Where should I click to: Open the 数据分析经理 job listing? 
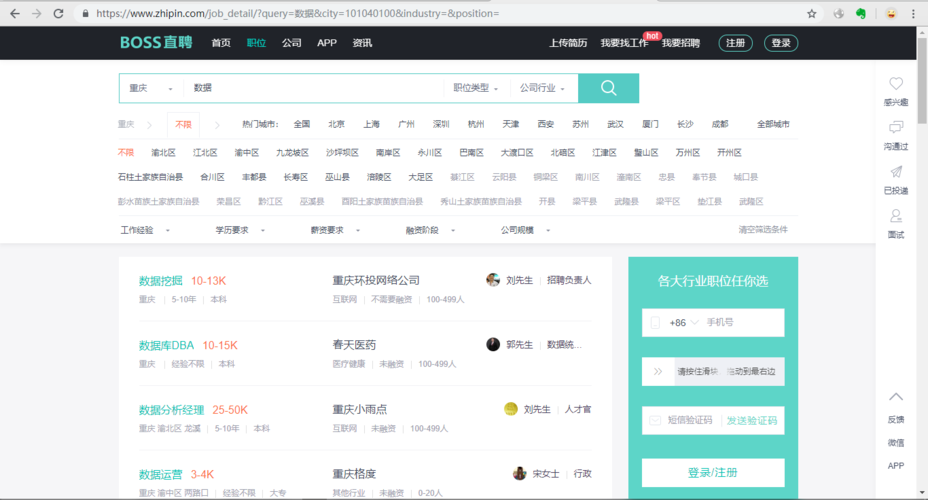coord(171,410)
